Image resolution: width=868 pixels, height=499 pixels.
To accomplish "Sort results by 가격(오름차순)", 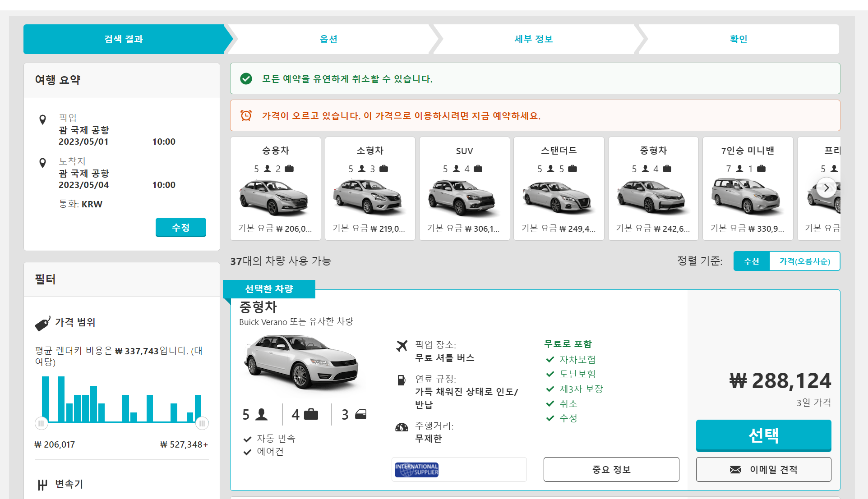I will coord(804,261).
